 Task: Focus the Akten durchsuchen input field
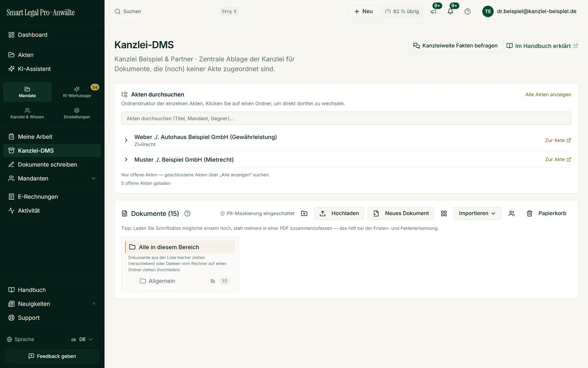pyautogui.click(x=346, y=118)
